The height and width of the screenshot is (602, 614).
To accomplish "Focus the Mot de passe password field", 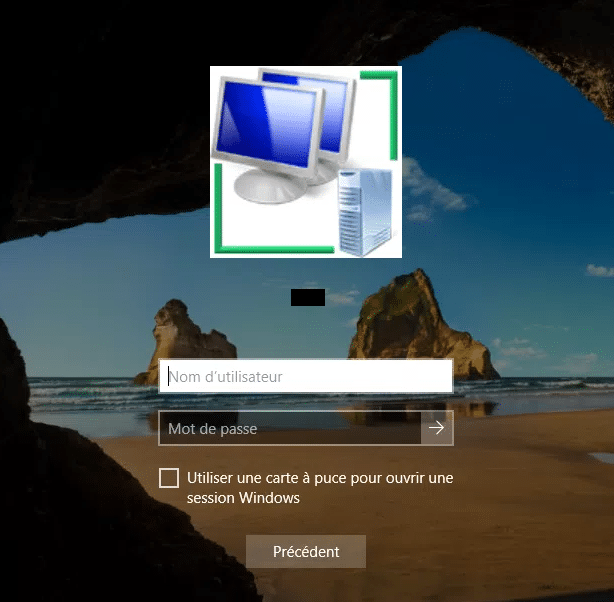I will (290, 428).
